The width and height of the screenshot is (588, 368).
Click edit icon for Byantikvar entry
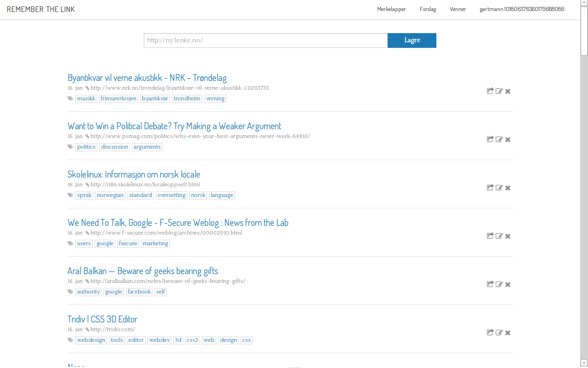coord(499,91)
